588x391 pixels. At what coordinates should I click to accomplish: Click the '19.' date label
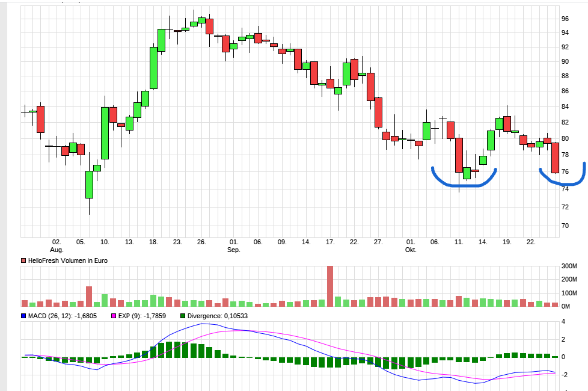coord(507,242)
